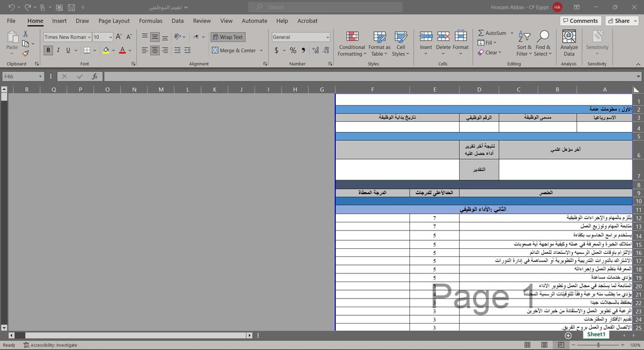Open the Times New Roman font dropdown
This screenshot has height=350, width=644.
89,37
